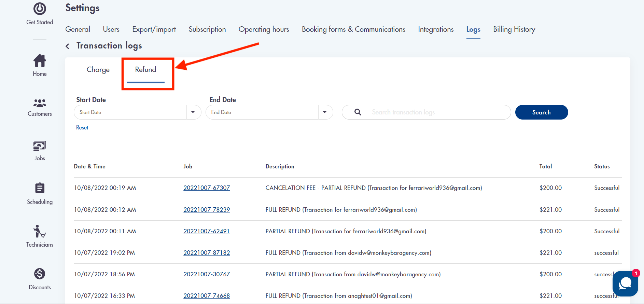644x304 pixels.
Task: Open the Discounts dollar icon
Action: 40,274
